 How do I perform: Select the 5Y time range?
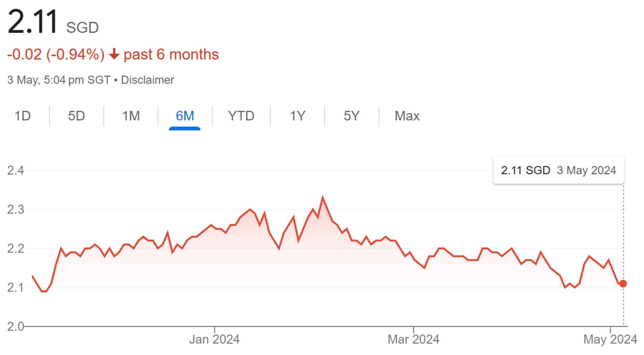pos(351,116)
